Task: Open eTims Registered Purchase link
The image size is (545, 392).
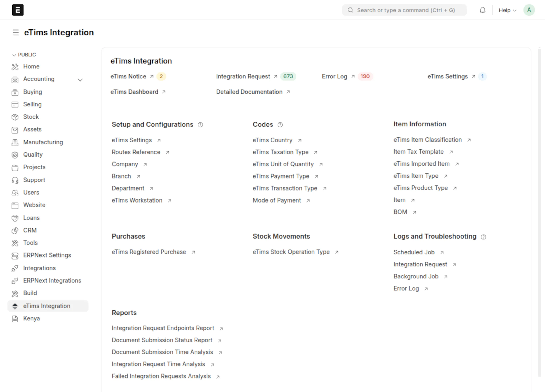Action: (149, 252)
